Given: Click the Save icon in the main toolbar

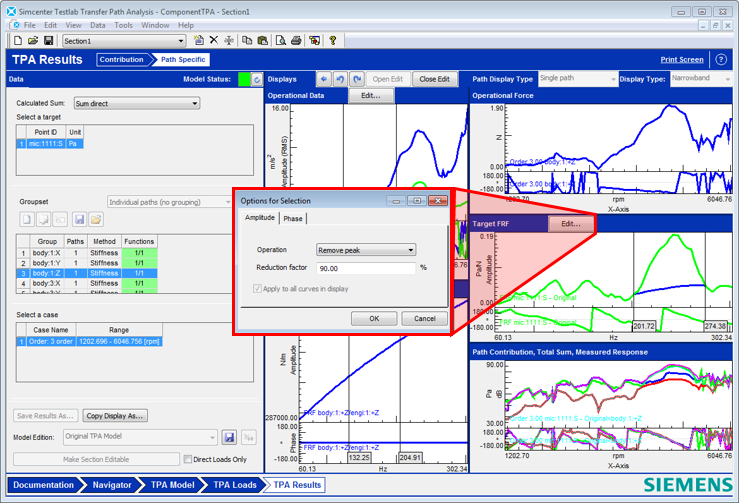Looking at the screenshot, I should (48, 41).
